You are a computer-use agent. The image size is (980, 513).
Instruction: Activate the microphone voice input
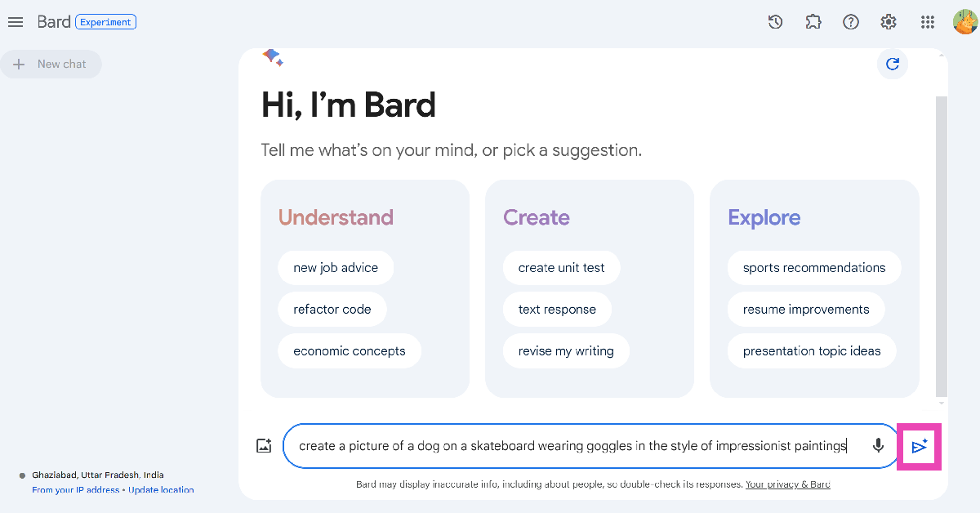(878, 446)
